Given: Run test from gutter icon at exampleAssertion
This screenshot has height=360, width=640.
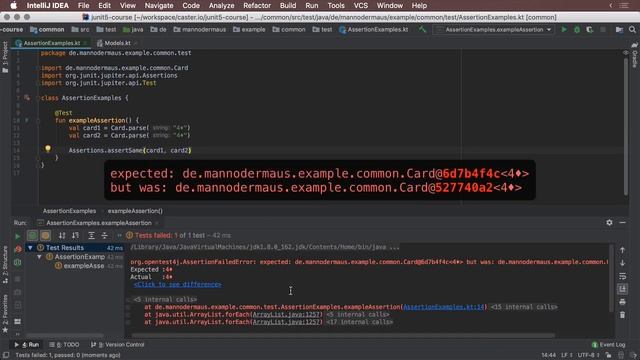Looking at the screenshot, I should point(27,120).
